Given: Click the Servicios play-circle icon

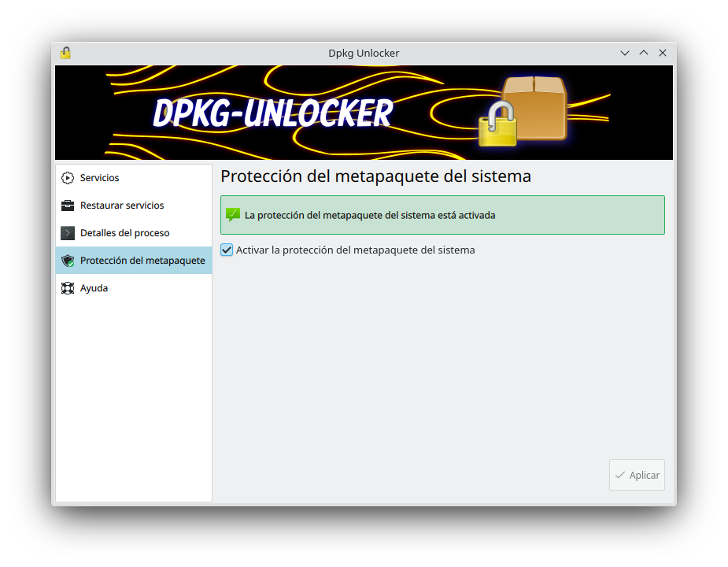Looking at the screenshot, I should point(68,178).
